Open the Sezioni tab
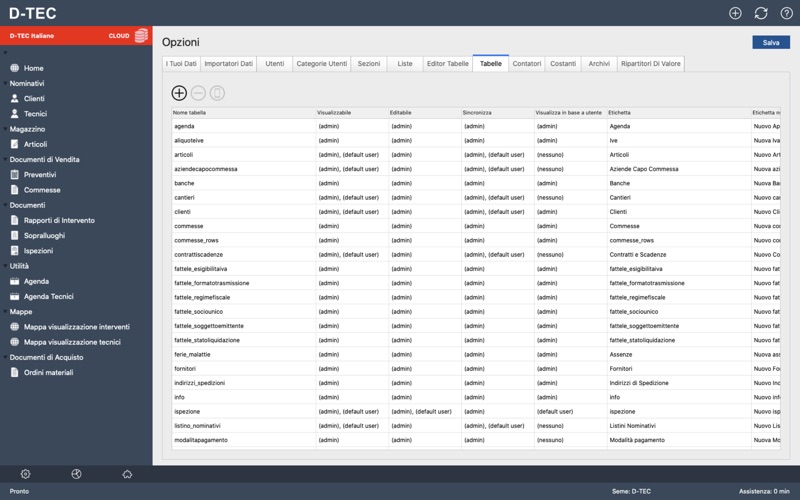 [369, 64]
